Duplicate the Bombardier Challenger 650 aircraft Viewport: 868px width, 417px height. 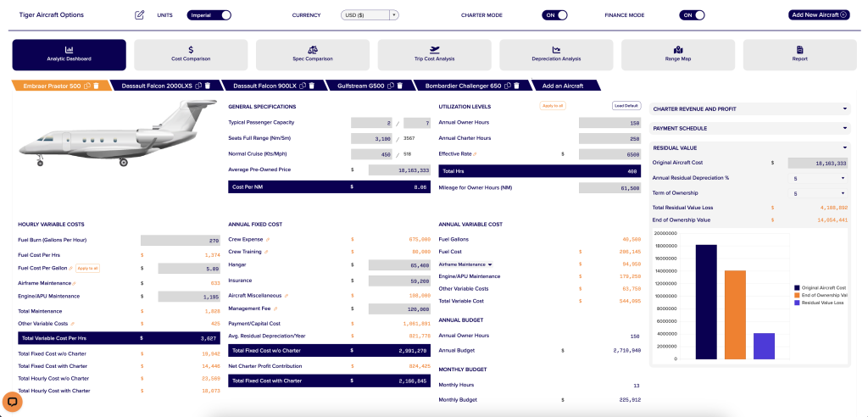508,86
